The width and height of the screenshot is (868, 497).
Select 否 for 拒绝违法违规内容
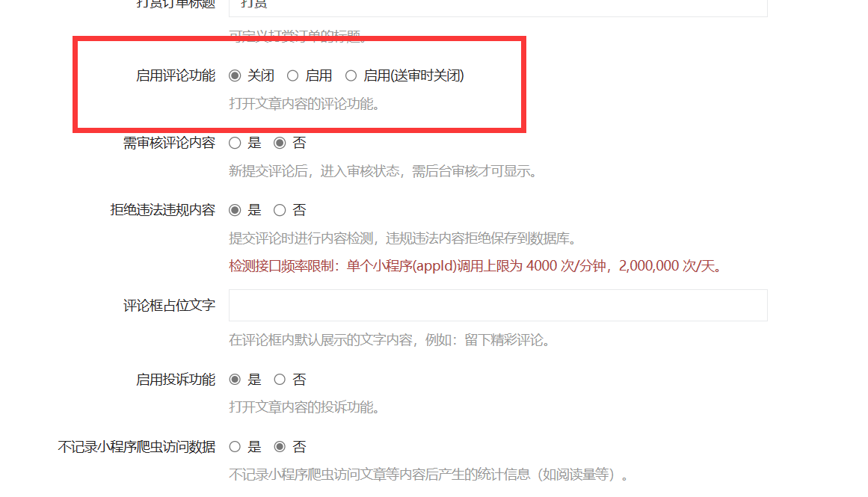280,210
